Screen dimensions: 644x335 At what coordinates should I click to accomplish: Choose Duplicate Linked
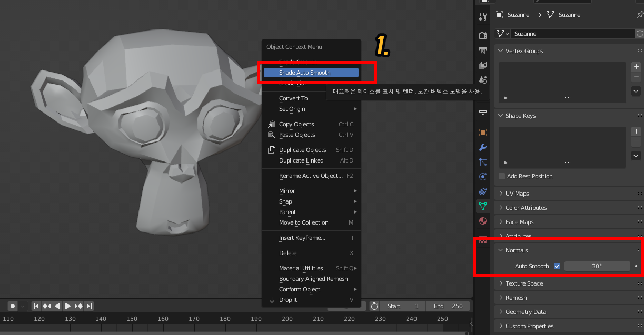pyautogui.click(x=311, y=160)
